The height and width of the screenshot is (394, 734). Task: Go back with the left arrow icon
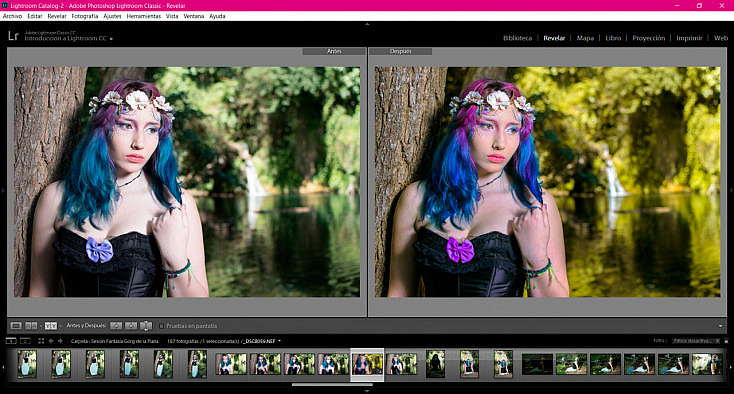click(51, 341)
